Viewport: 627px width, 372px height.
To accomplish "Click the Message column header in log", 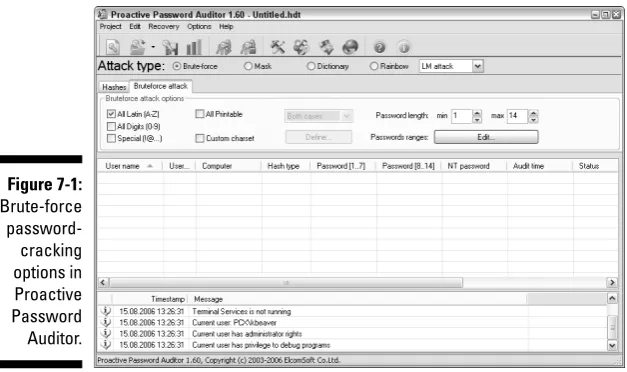I will (x=358, y=299).
